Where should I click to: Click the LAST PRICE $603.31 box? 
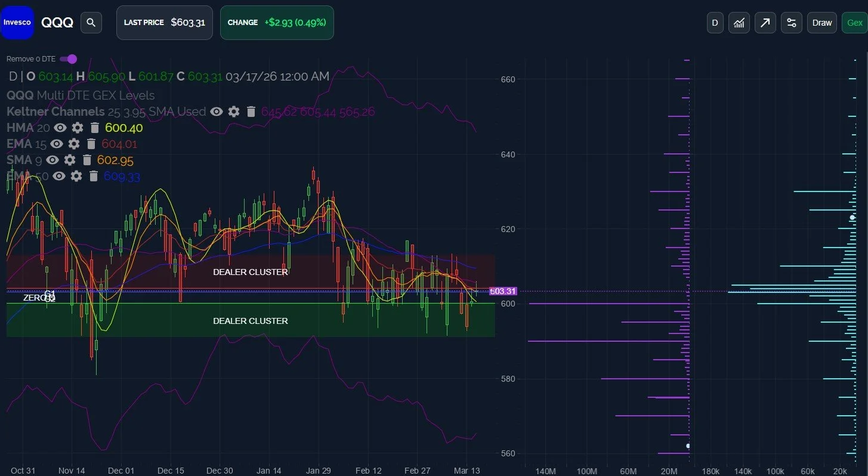click(x=164, y=23)
